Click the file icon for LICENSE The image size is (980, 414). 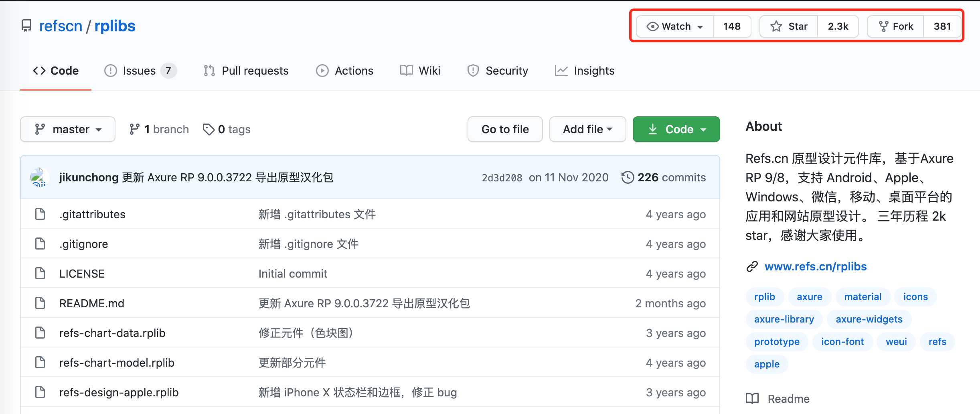click(40, 273)
